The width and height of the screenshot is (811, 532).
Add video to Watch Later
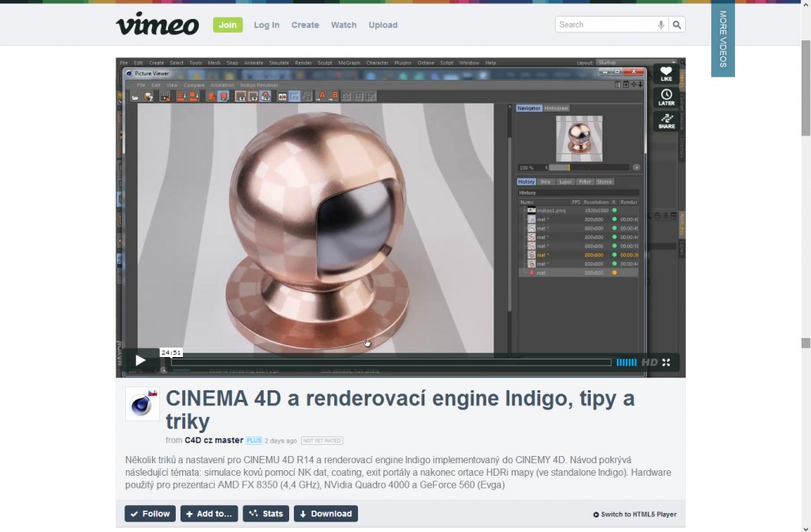(x=666, y=97)
